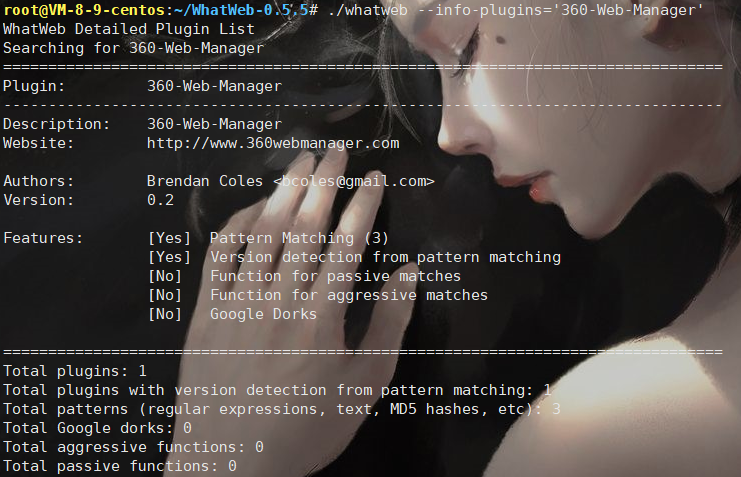Image resolution: width=741 pixels, height=477 pixels.
Task: Click the line 'WhatWeb Detailed Plugin List'
Action: (129, 29)
